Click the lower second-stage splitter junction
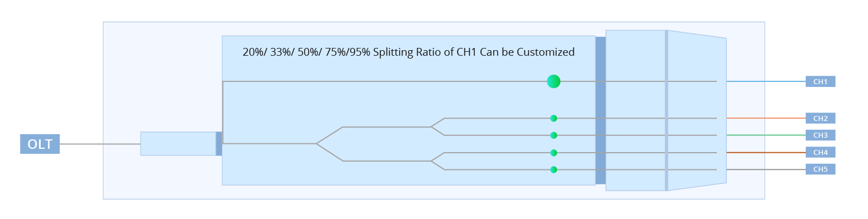868x219 pixels. [438, 161]
